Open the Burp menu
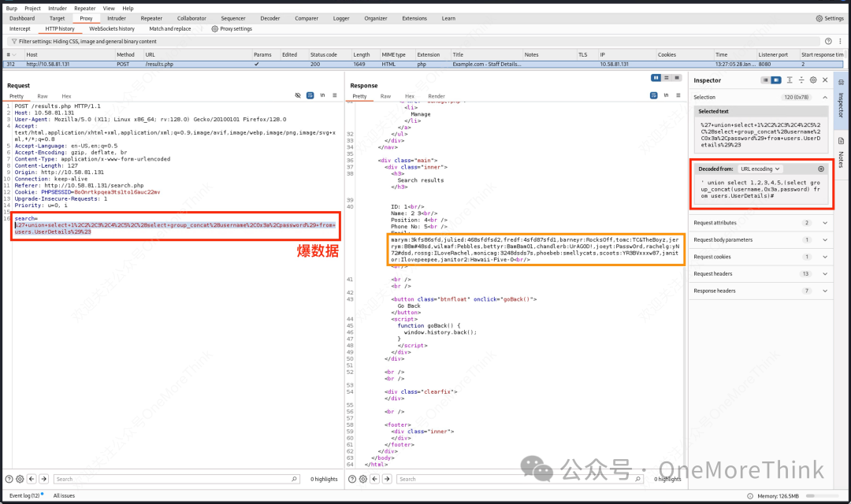 11,8
